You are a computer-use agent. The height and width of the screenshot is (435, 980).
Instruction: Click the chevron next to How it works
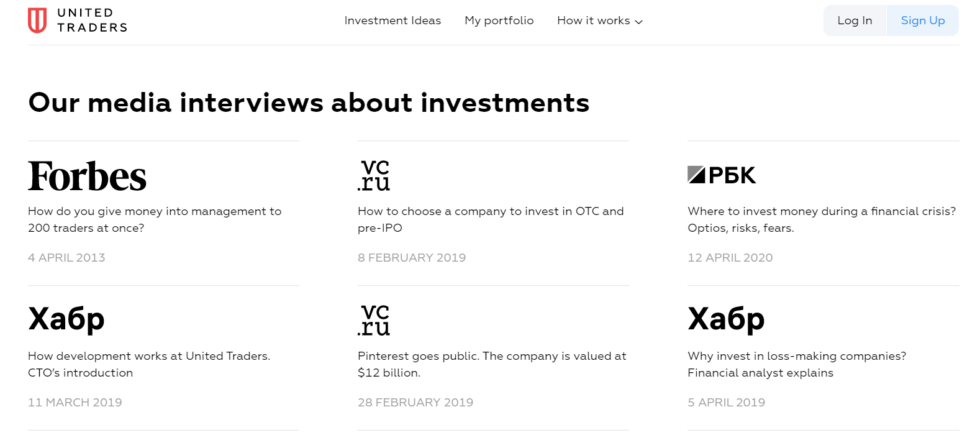point(638,22)
